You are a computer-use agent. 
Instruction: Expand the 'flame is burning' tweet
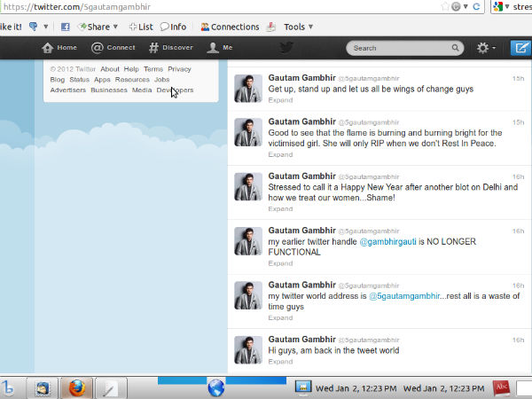tap(280, 154)
